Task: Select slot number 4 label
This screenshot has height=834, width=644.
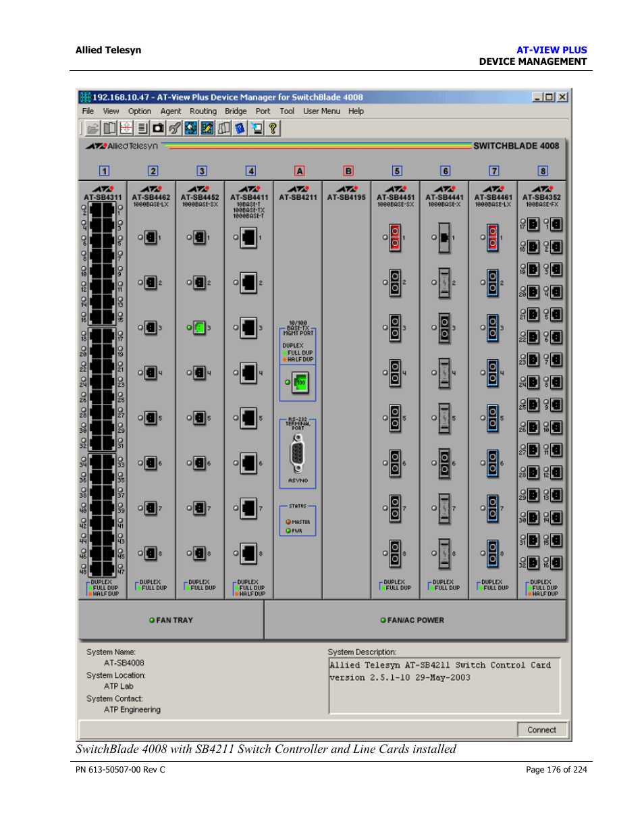Action: (x=250, y=171)
